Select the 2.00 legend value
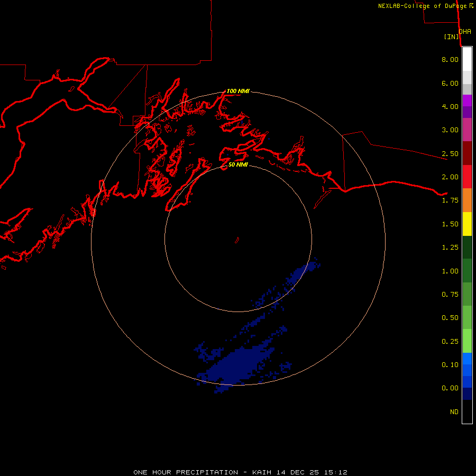This screenshot has height=476, width=476. coord(450,177)
